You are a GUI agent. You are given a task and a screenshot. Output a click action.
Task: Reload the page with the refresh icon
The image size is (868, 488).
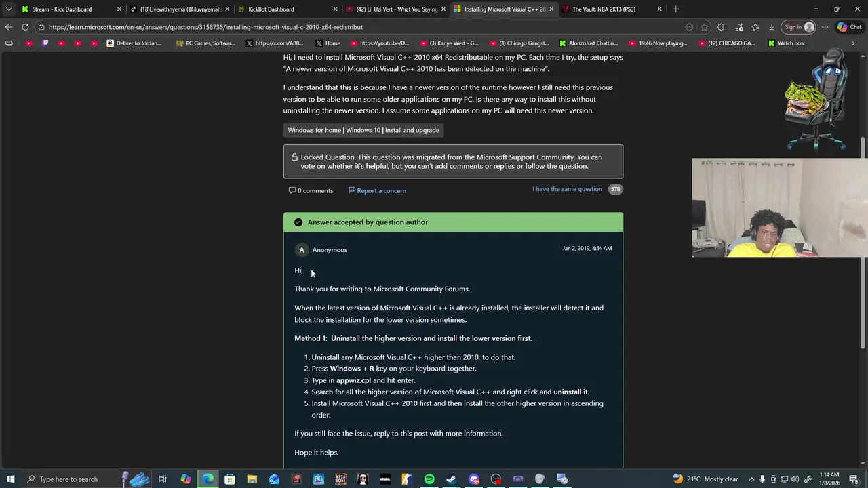click(25, 27)
